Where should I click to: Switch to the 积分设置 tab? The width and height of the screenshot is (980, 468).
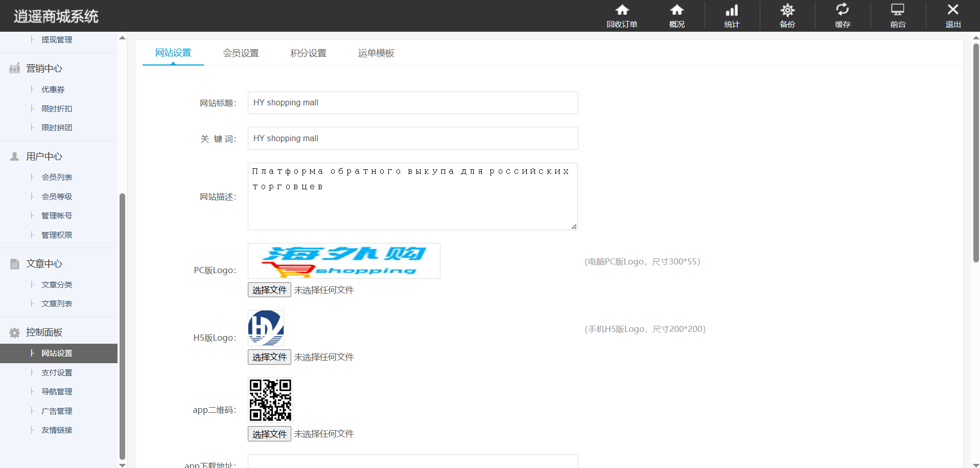point(308,53)
